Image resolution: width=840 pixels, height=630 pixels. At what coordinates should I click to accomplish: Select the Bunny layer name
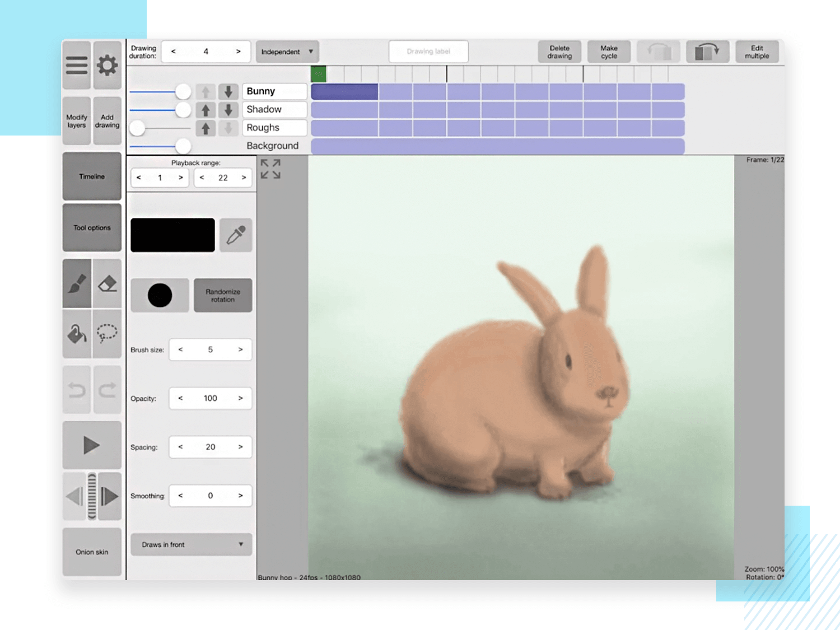[x=274, y=91]
